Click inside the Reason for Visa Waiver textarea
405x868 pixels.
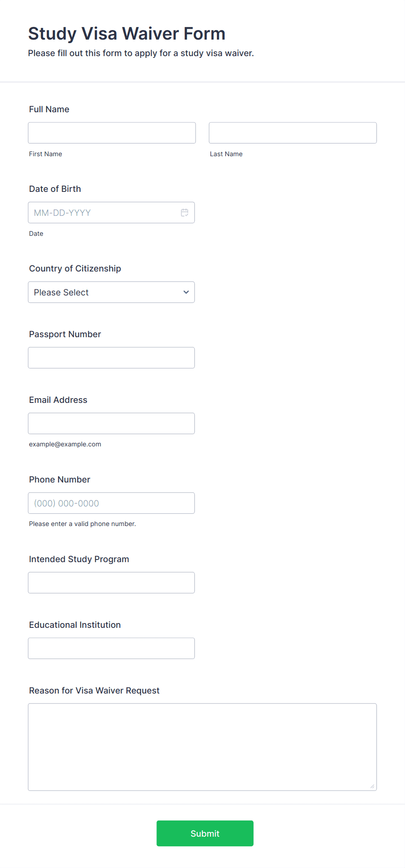(x=202, y=747)
